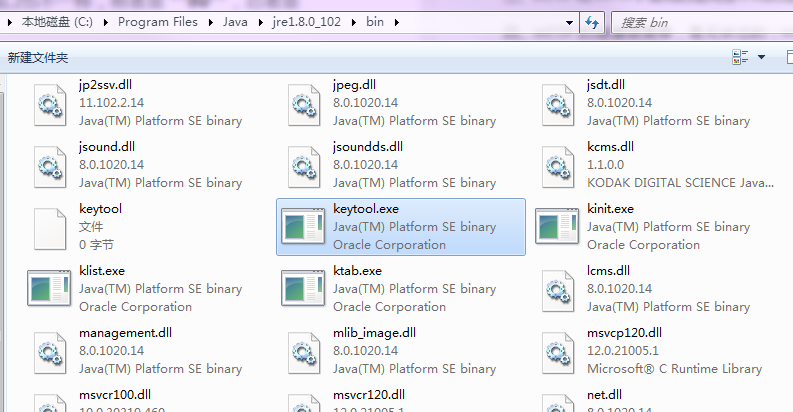Click the kinit.exe application icon
Image resolution: width=793 pixels, height=412 pixels.
557,226
